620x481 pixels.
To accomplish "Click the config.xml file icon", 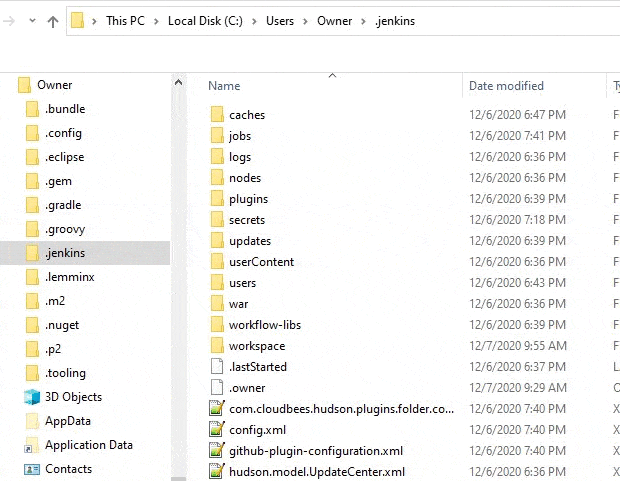I will [217, 429].
